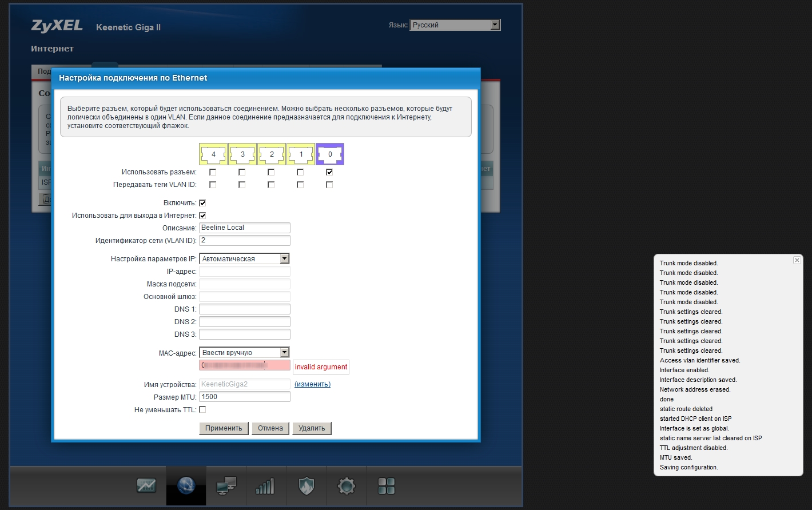The height and width of the screenshot is (510, 812).
Task: Click the 'Удалить' button
Action: [312, 428]
